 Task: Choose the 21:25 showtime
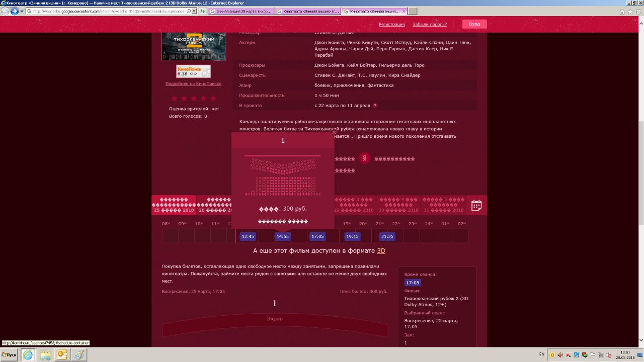pos(387,236)
